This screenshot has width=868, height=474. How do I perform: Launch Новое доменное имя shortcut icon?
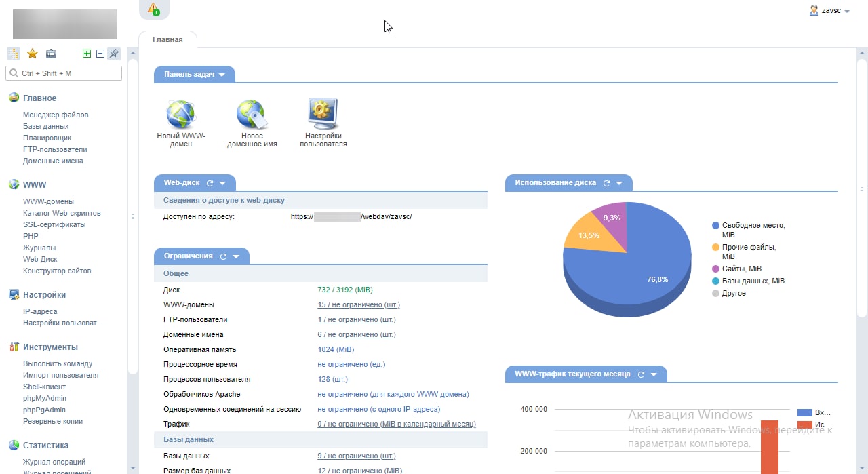(x=252, y=114)
